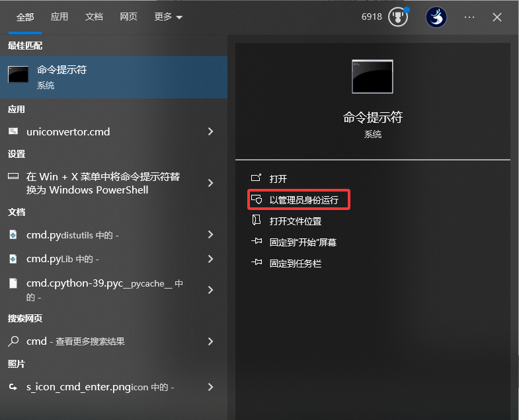Open uniconvertor.cmd app result
Image resolution: width=519 pixels, height=420 pixels.
click(114, 131)
